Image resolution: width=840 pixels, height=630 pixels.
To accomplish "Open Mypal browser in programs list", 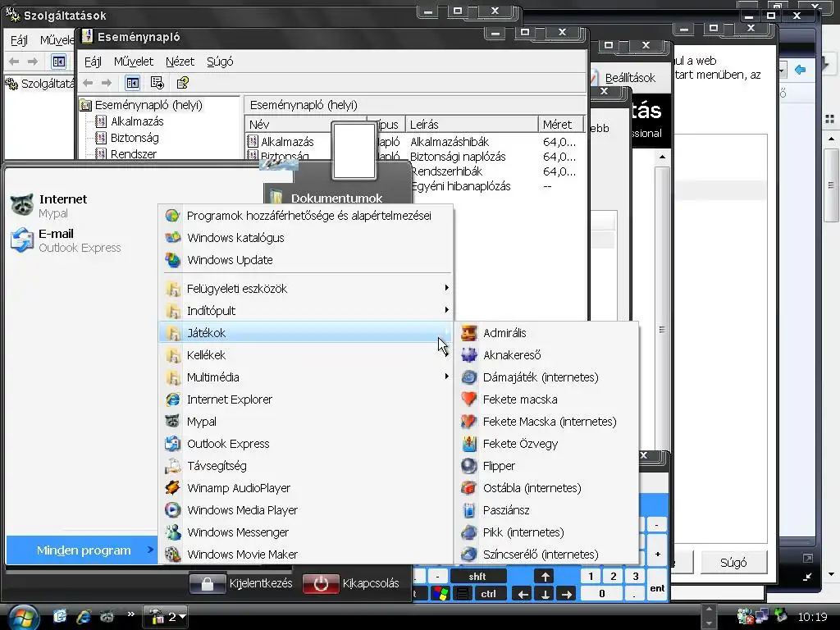I will pyautogui.click(x=306, y=422).
